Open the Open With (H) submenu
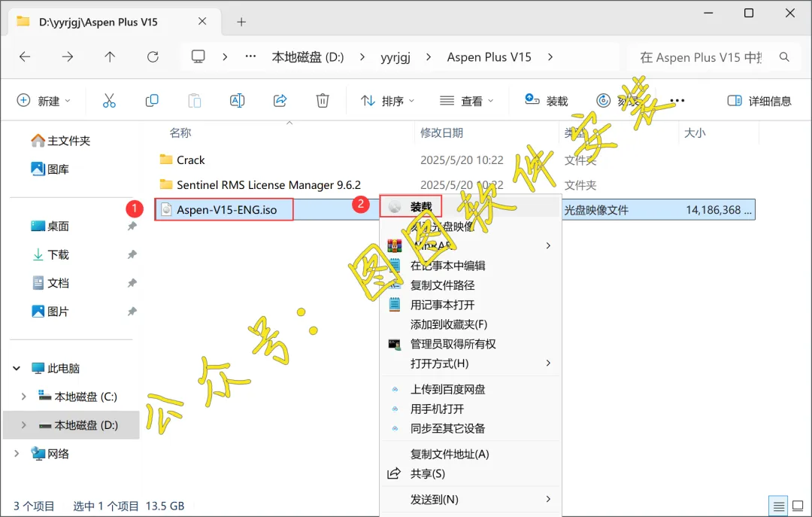The image size is (812, 517). (x=470, y=363)
